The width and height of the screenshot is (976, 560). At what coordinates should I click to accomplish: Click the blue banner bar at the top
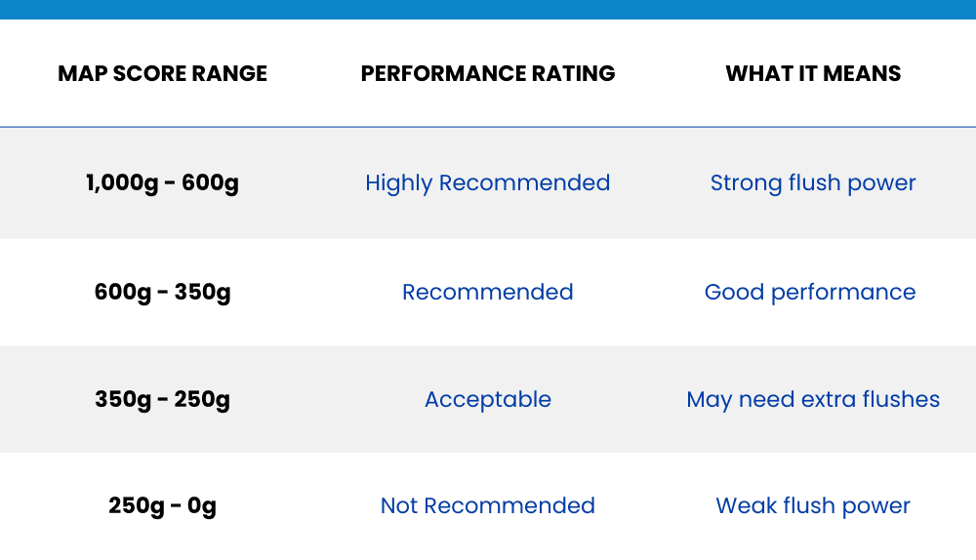488,9
